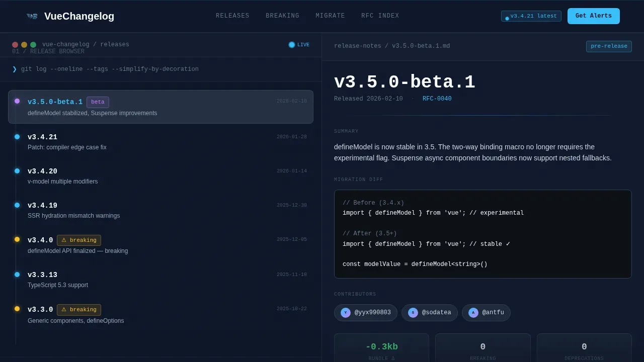Click the git log command text
The image size is (644, 362).
click(x=110, y=69)
